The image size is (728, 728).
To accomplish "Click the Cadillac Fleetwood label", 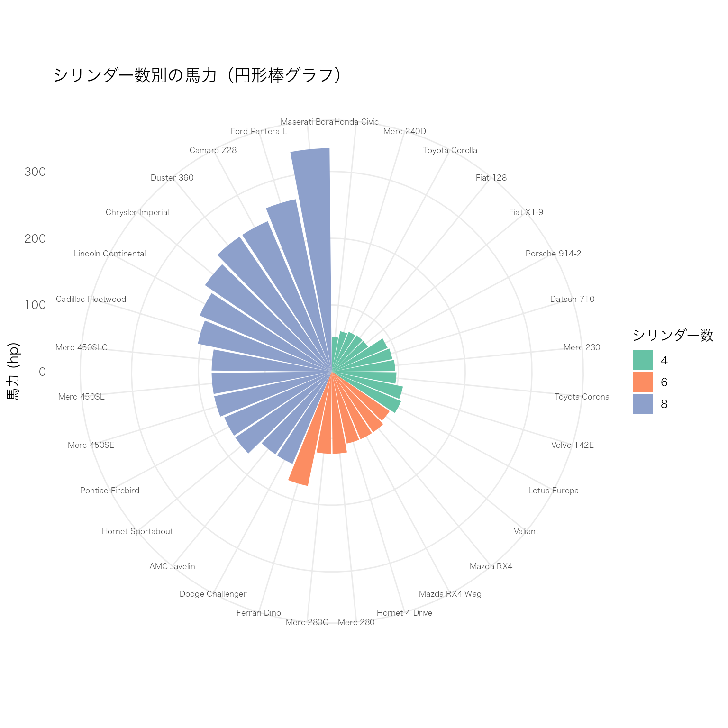I will point(91,299).
